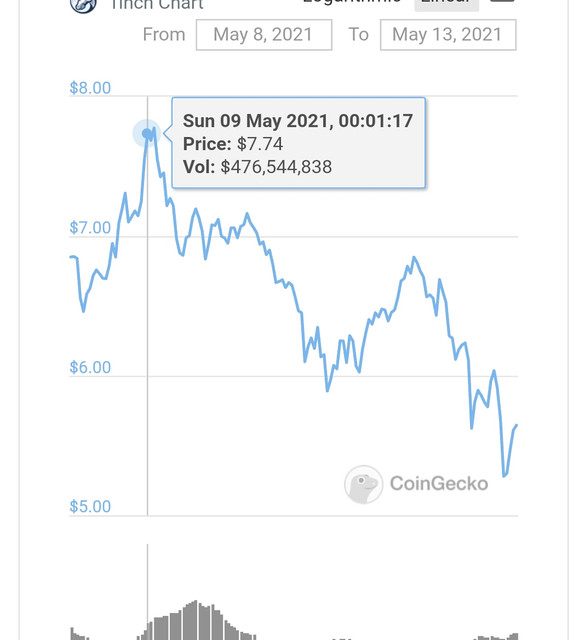
Task: Open the To date field May 13, 2021
Action: [448, 35]
